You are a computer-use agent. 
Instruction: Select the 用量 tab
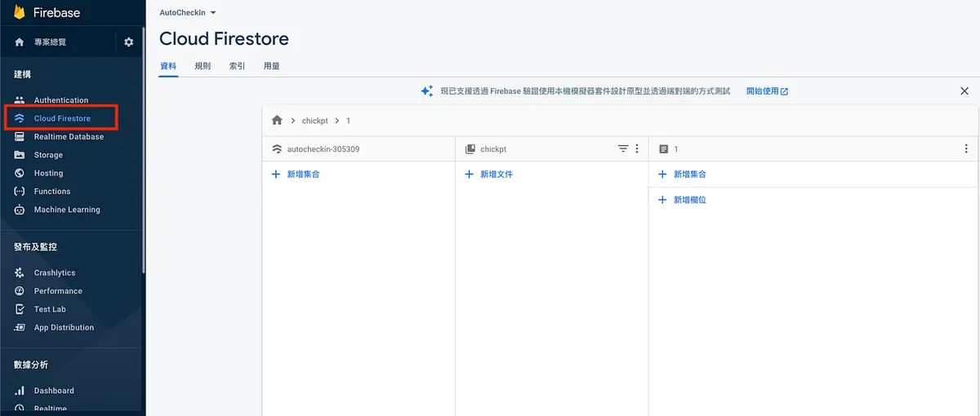coord(271,66)
